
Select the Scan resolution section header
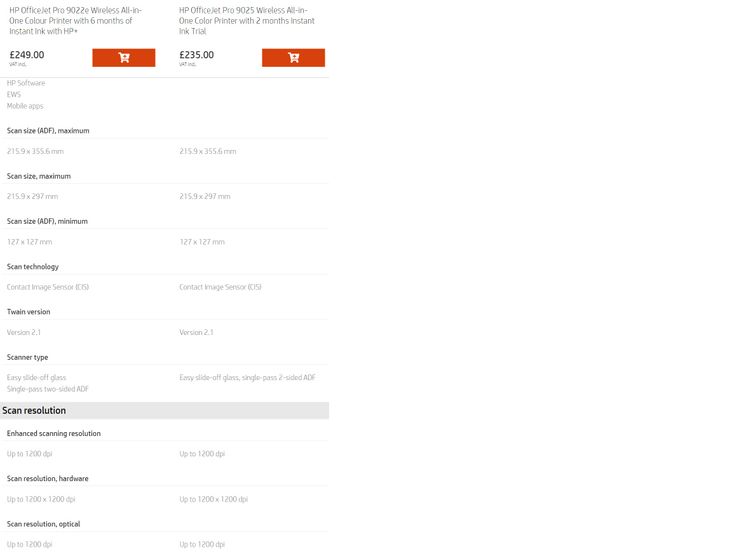click(164, 411)
